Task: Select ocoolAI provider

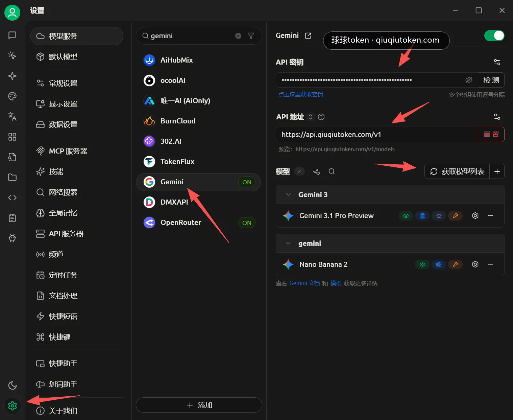Action: click(198, 80)
